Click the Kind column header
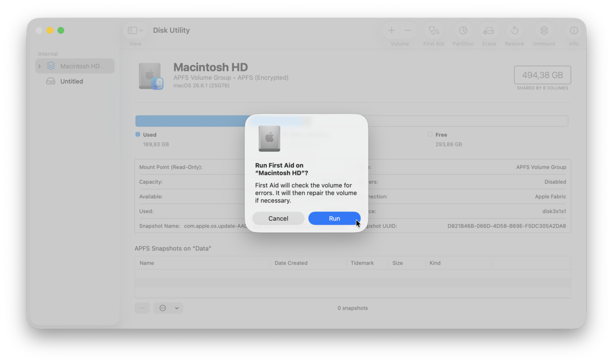 coord(459,263)
